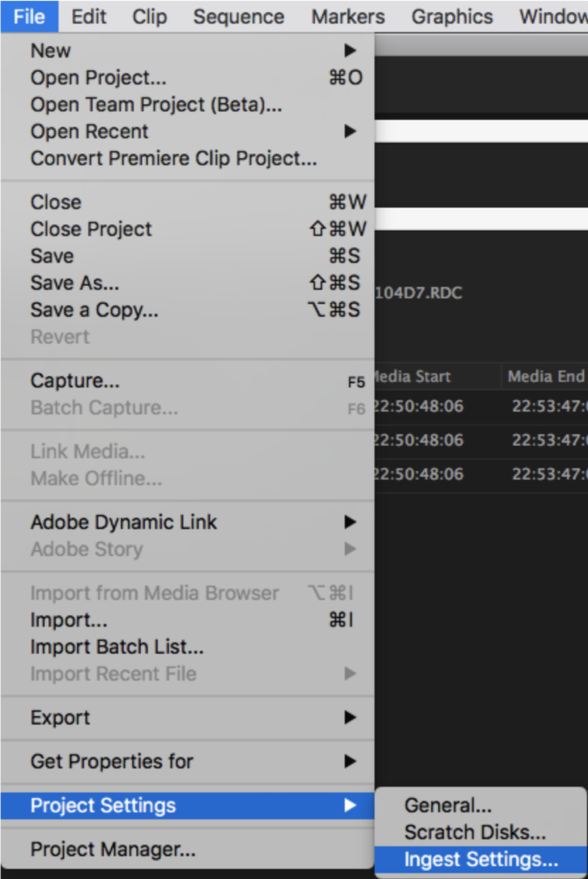Viewport: 588px width, 879px height.
Task: Choose Import Batch List...
Action: [188, 646]
